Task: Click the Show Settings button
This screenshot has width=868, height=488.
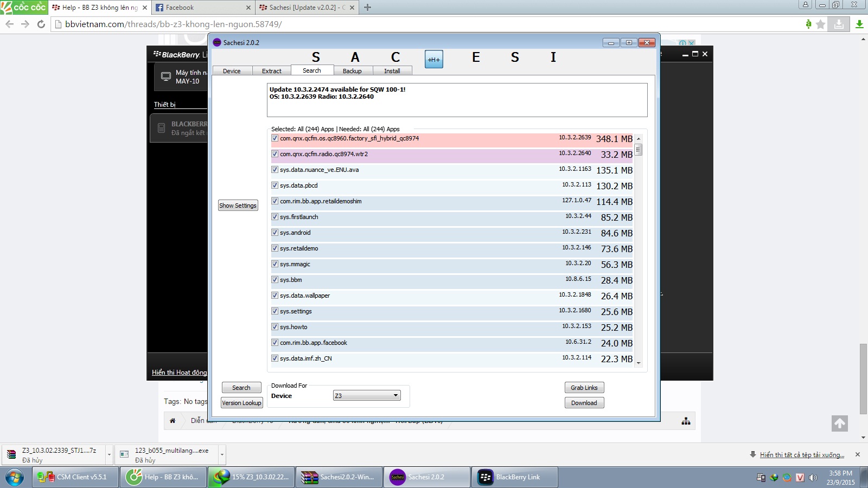Action: coord(238,206)
